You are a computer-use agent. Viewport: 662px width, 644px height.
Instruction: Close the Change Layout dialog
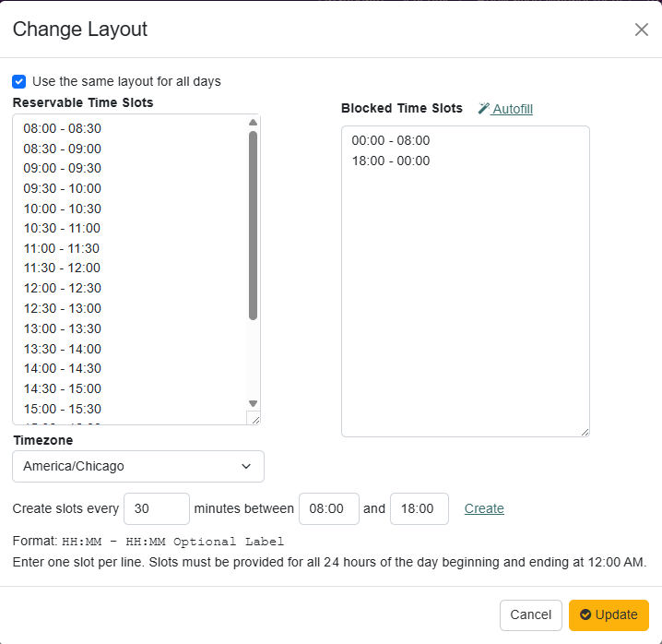642,30
